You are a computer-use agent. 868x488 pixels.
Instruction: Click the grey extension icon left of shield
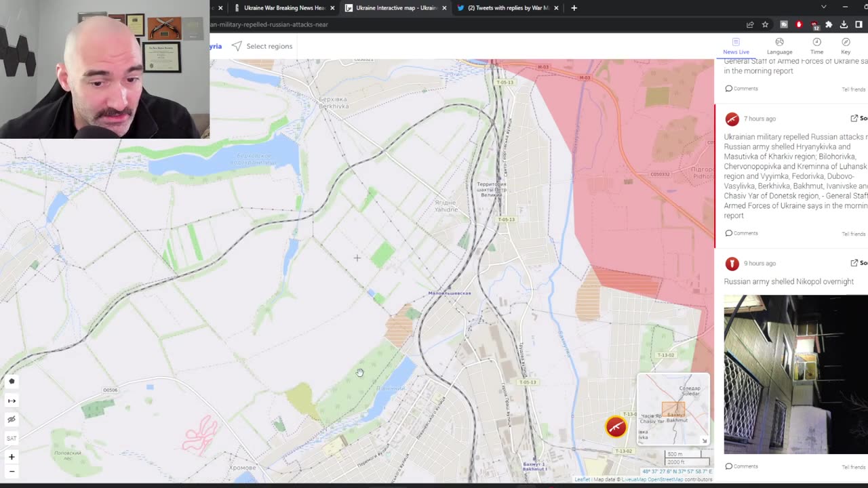click(x=784, y=24)
